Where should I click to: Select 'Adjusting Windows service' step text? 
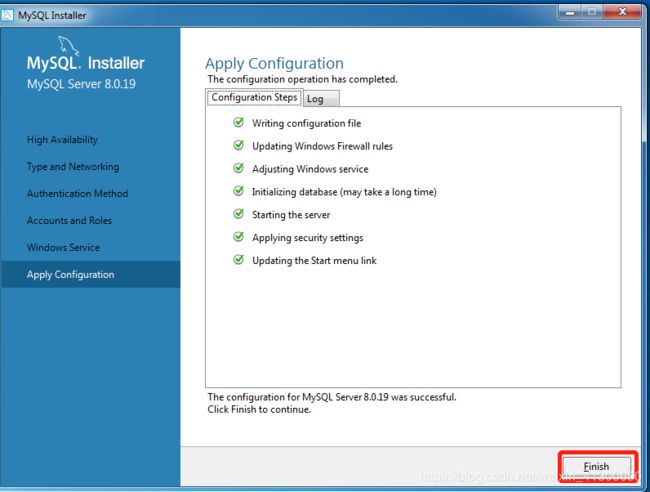coord(310,169)
